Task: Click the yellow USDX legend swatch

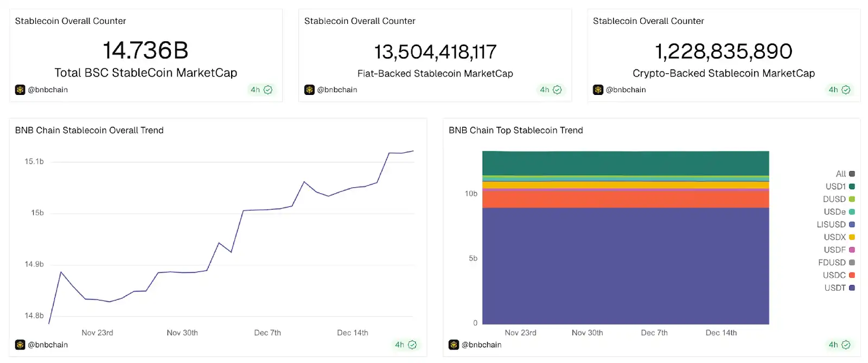Action: pyautogui.click(x=852, y=237)
